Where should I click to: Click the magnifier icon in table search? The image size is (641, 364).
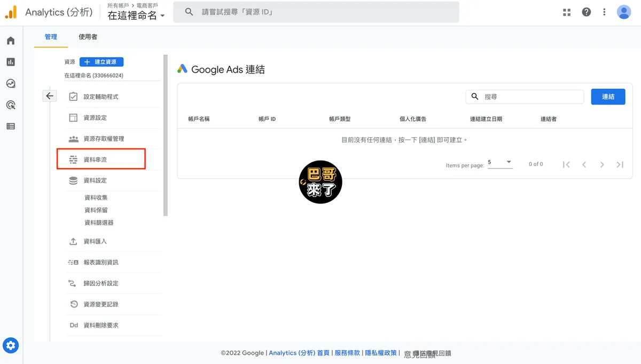point(475,97)
